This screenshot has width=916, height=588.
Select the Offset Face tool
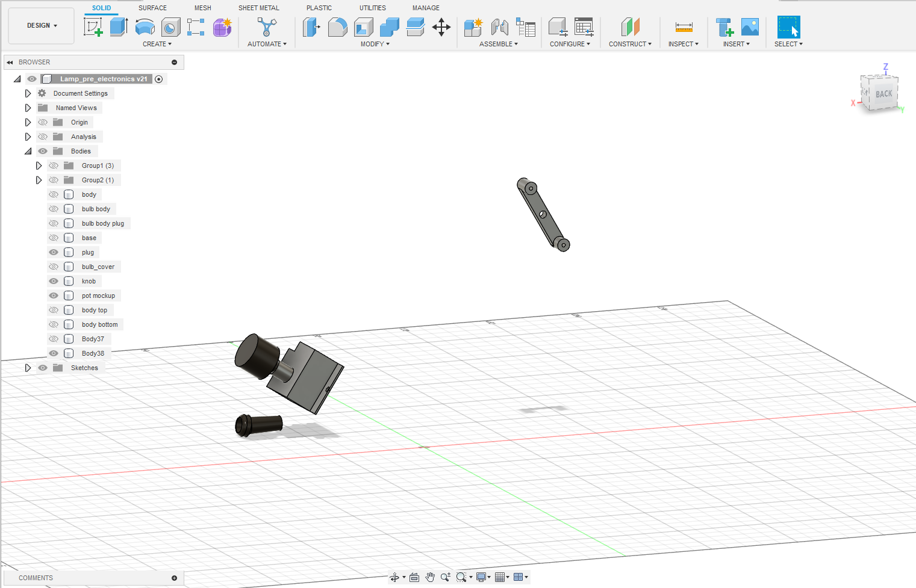416,27
